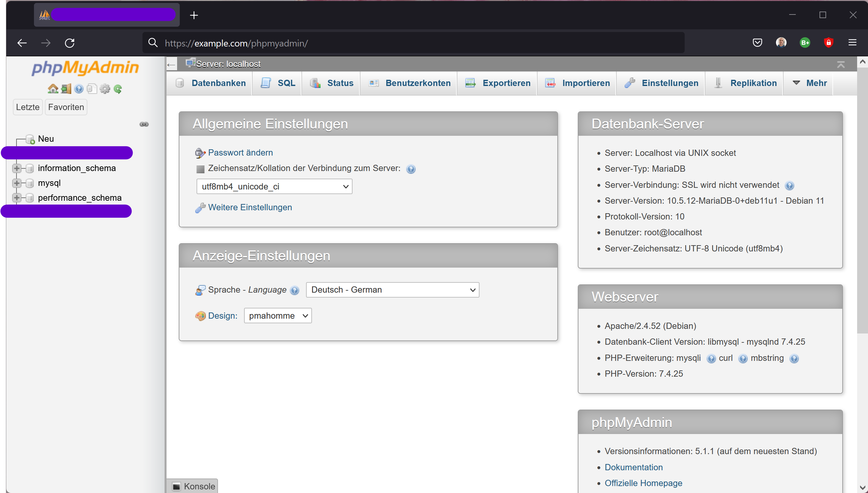The height and width of the screenshot is (493, 868).
Task: Click the new database cylinder icon
Action: [x=30, y=139]
